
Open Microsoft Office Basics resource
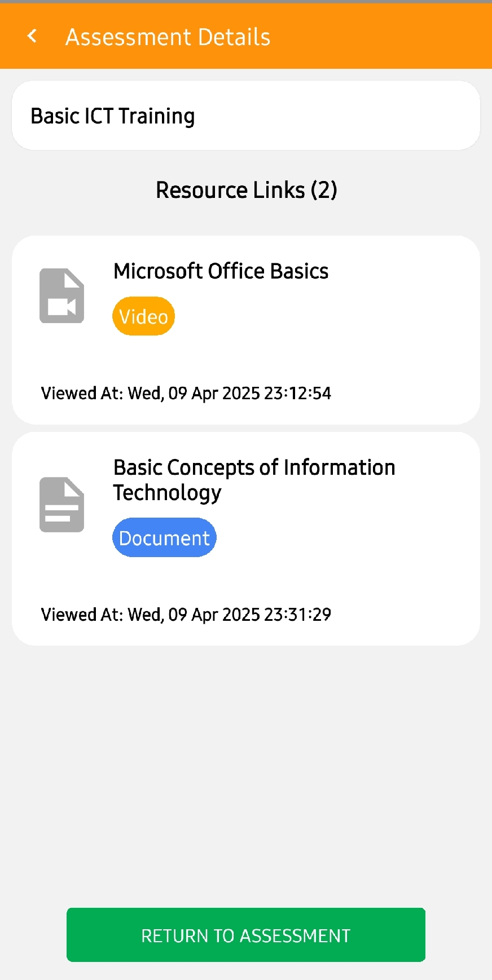pos(221,271)
